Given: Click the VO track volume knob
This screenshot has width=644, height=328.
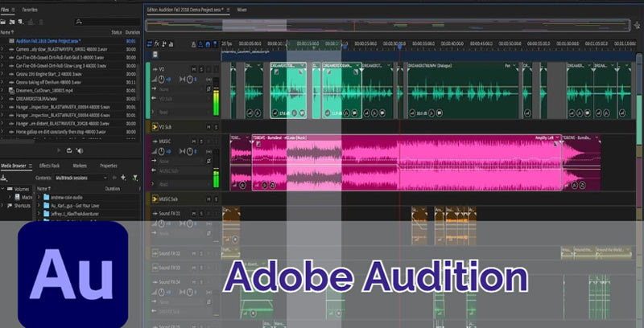Looking at the screenshot, I should [x=162, y=79].
